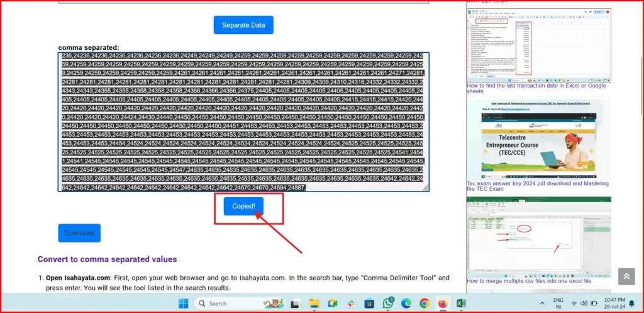
Task: Open Microsoft Store from the taskbar
Action: tap(370, 304)
